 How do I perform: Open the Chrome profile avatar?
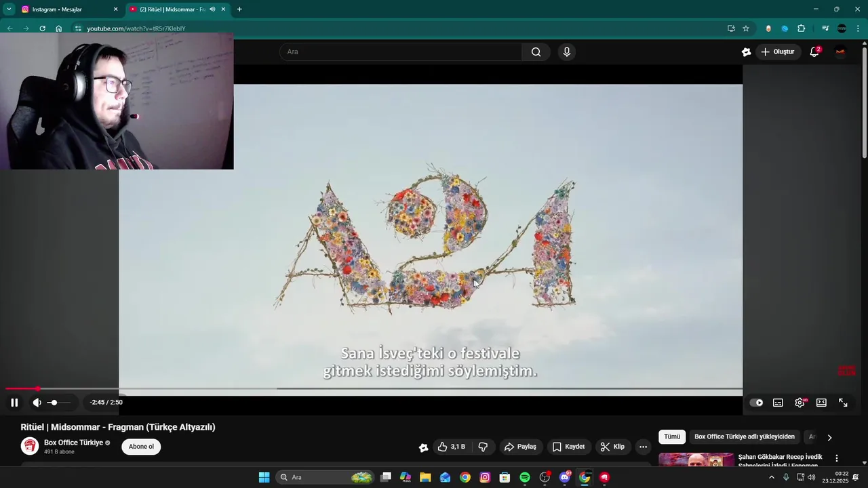click(842, 28)
